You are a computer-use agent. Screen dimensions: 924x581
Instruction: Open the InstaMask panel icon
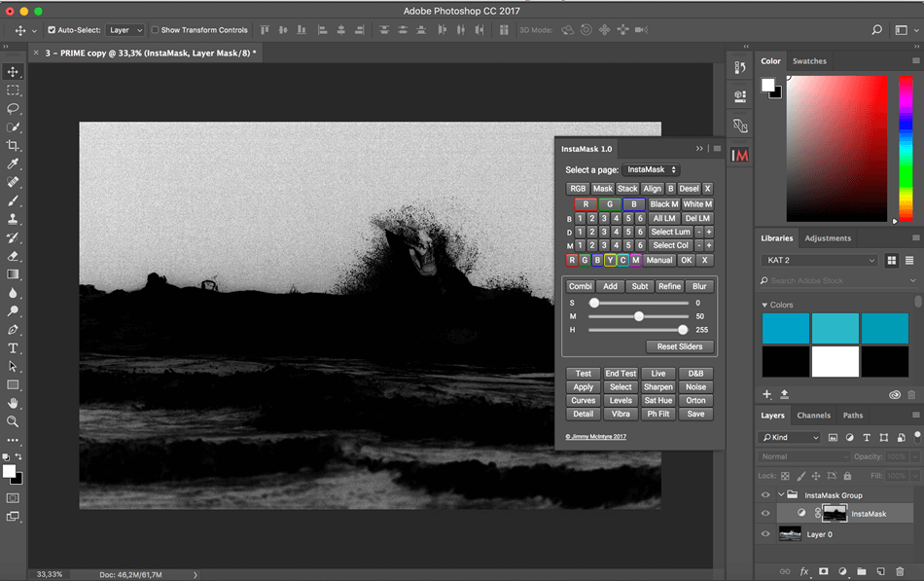[739, 155]
